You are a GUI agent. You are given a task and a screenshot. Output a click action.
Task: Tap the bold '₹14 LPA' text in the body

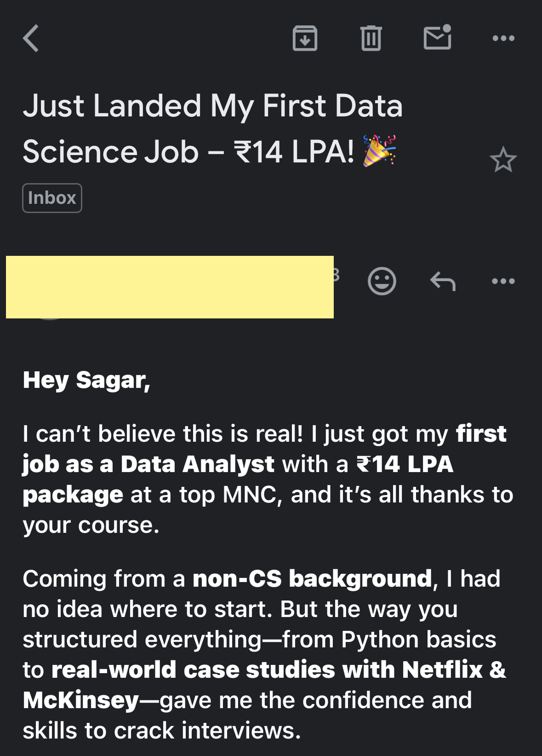tap(405, 464)
